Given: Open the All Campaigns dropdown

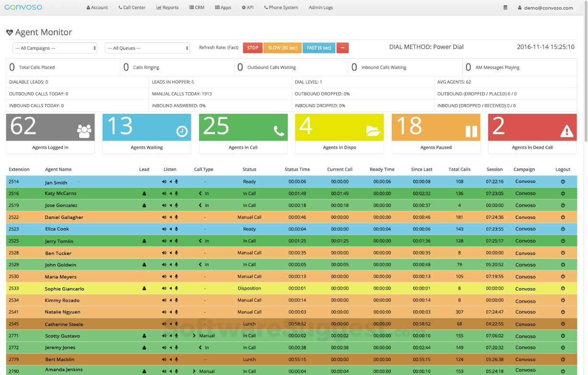Looking at the screenshot, I should [x=55, y=48].
